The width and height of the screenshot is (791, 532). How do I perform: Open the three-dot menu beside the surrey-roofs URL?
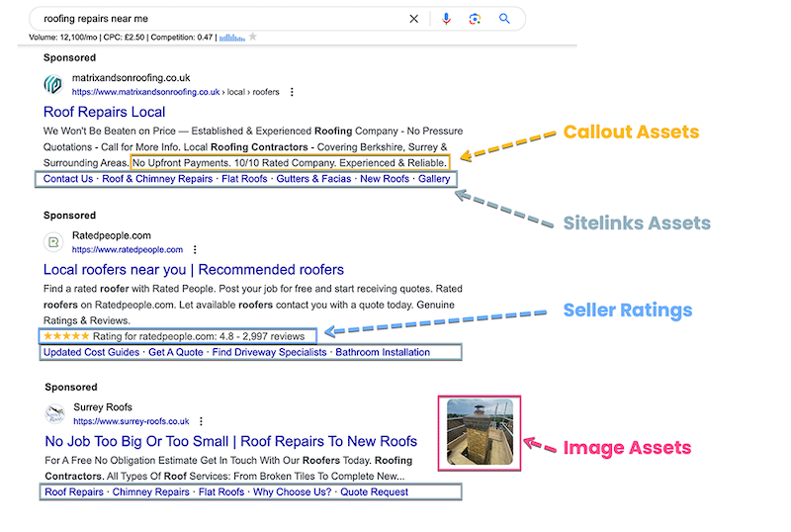coord(201,421)
